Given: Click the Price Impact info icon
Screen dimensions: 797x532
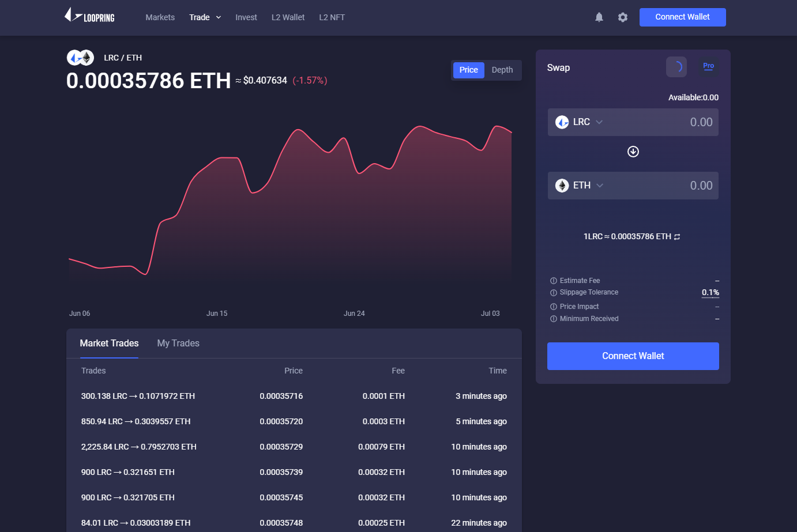Looking at the screenshot, I should pos(554,307).
